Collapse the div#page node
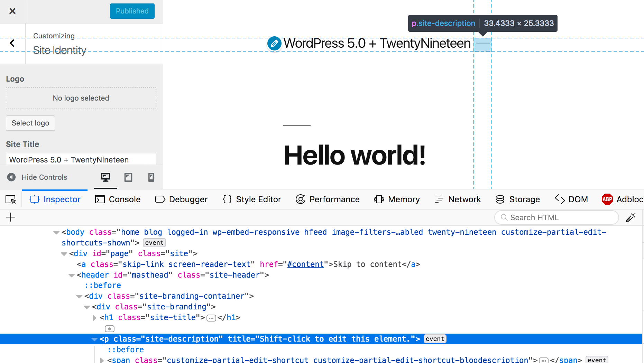This screenshot has width=644, height=363. click(64, 254)
